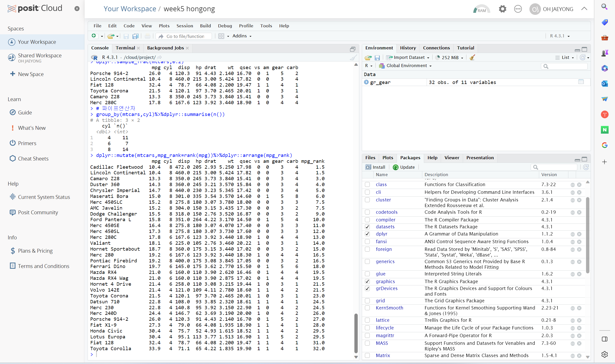Screen dimensions: 615x364
Task: Open the Session menu
Action: tap(184, 26)
